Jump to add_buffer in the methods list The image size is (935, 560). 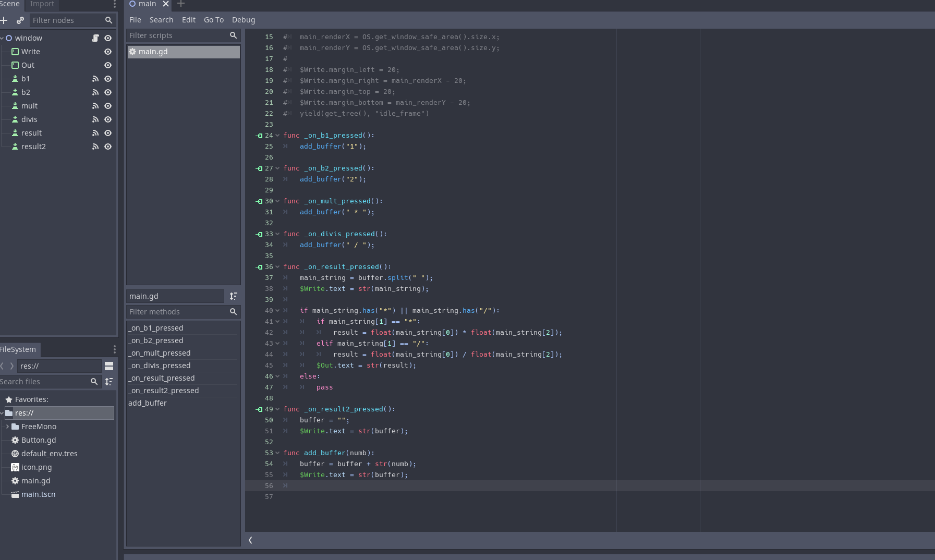tap(148, 403)
